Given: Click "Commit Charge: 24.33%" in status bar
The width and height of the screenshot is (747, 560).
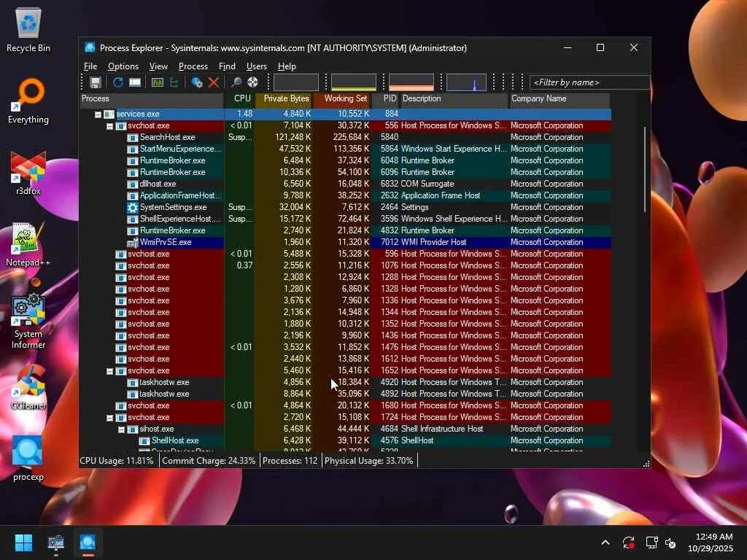Looking at the screenshot, I should (x=209, y=461).
